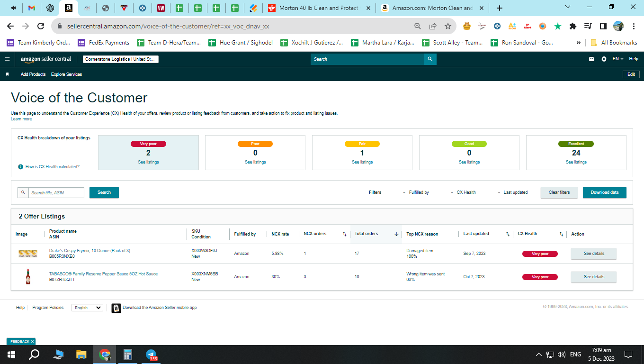644x364 pixels.
Task: Click the Seller Central header search field
Action: tap(367, 59)
